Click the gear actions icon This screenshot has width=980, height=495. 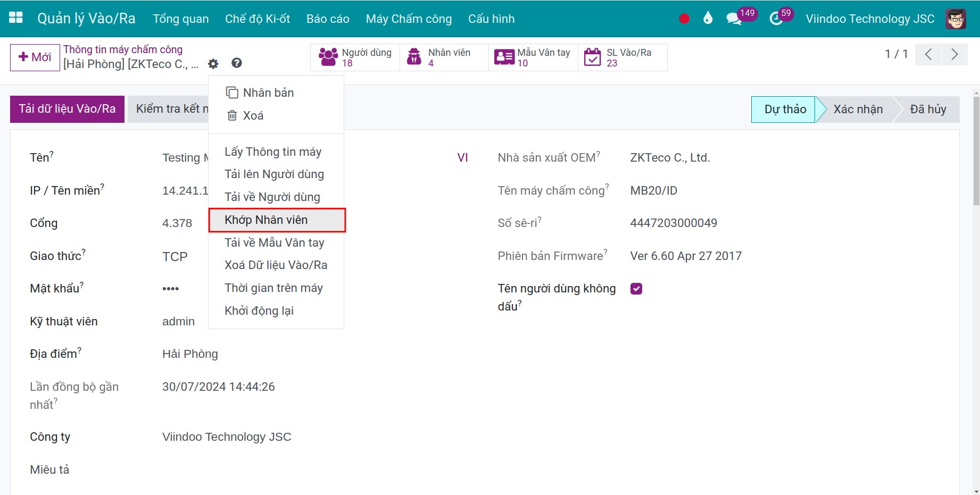click(x=213, y=64)
